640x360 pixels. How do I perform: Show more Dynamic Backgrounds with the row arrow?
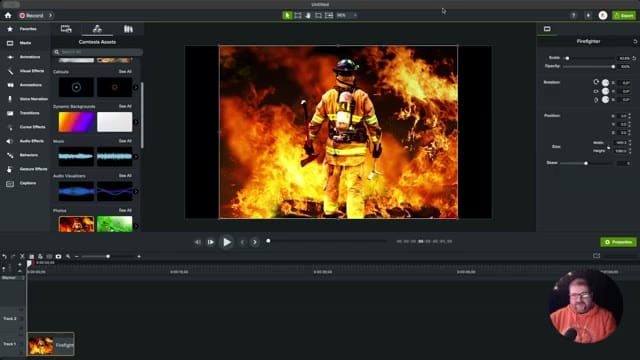point(136,122)
